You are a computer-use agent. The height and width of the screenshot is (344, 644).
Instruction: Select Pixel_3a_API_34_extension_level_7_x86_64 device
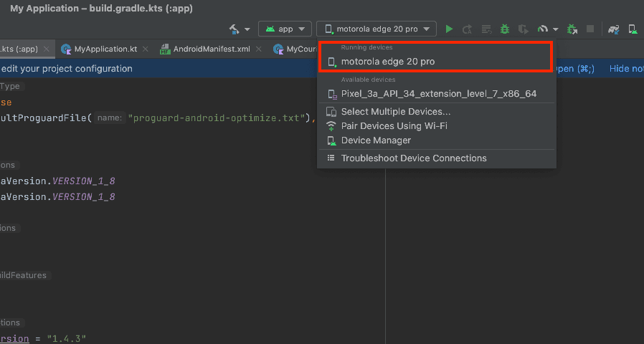click(436, 94)
